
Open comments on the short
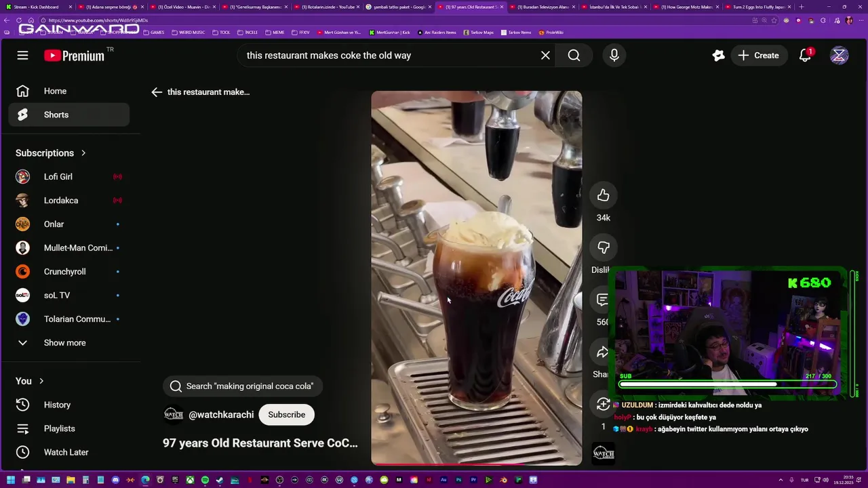602,300
